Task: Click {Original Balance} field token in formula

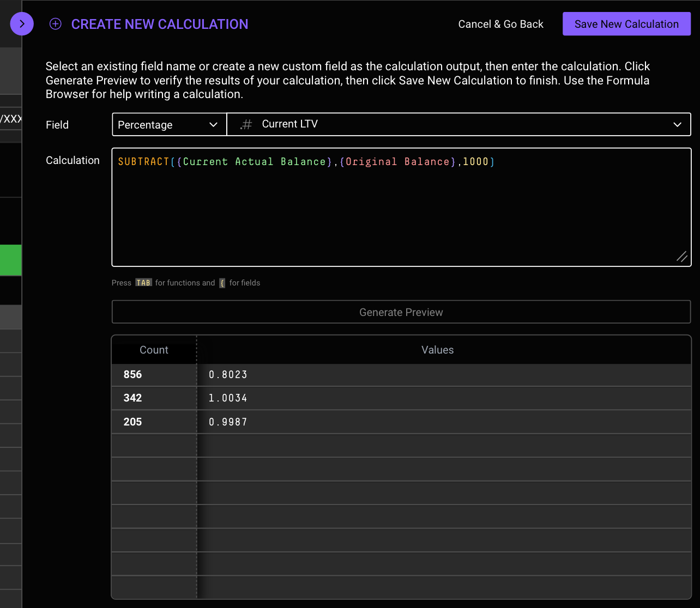Action: click(x=398, y=162)
